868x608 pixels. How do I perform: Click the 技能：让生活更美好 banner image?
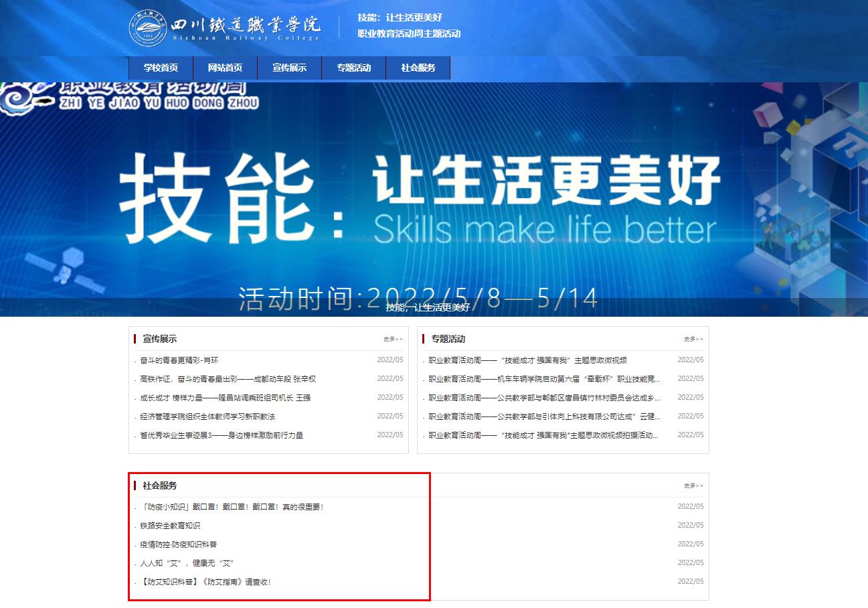428,201
